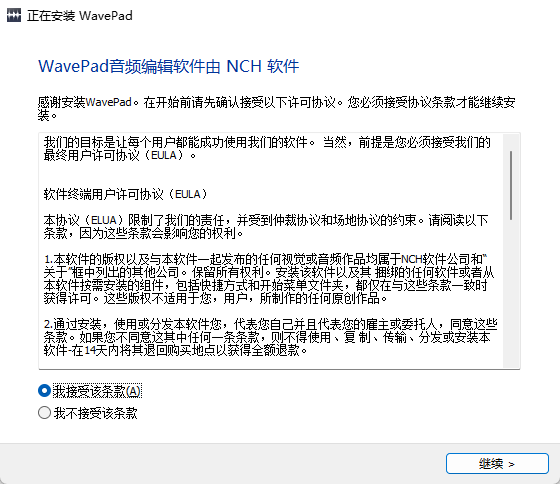Click the license agreement scrollbar thumb
Image resolution: width=560 pixels, height=484 pixels.
coord(511,185)
